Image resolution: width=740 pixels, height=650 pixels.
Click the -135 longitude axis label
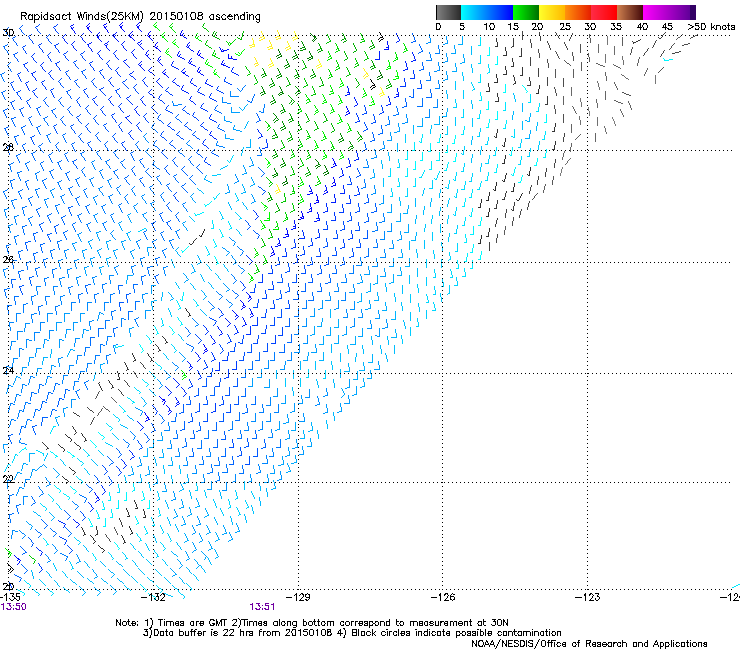click(x=10, y=597)
